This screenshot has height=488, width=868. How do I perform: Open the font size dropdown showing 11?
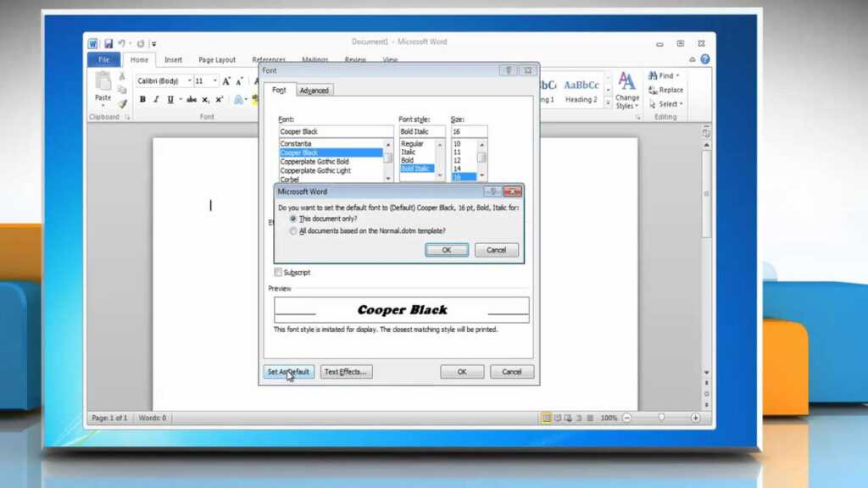[214, 80]
